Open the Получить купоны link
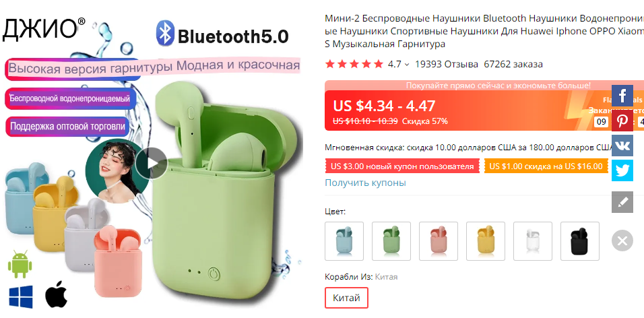The width and height of the screenshot is (644, 318). point(366,183)
